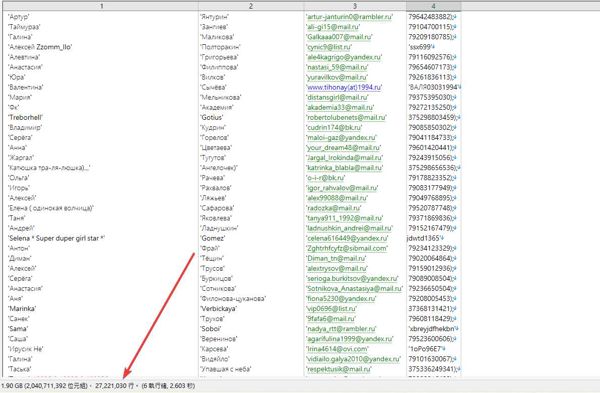Image resolution: width=600 pixels, height=393 pixels.
Task: Click the distansgirl@mail.ru cell
Action: click(337, 98)
